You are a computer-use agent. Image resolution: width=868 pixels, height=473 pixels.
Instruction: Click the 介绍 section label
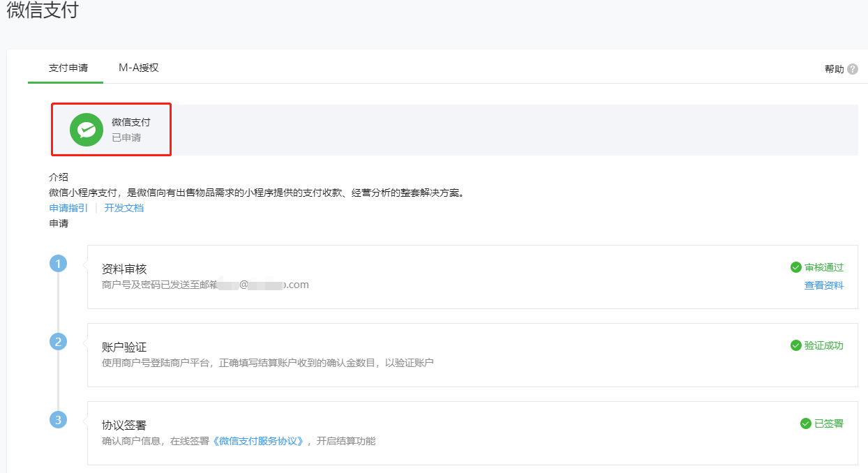(x=59, y=177)
